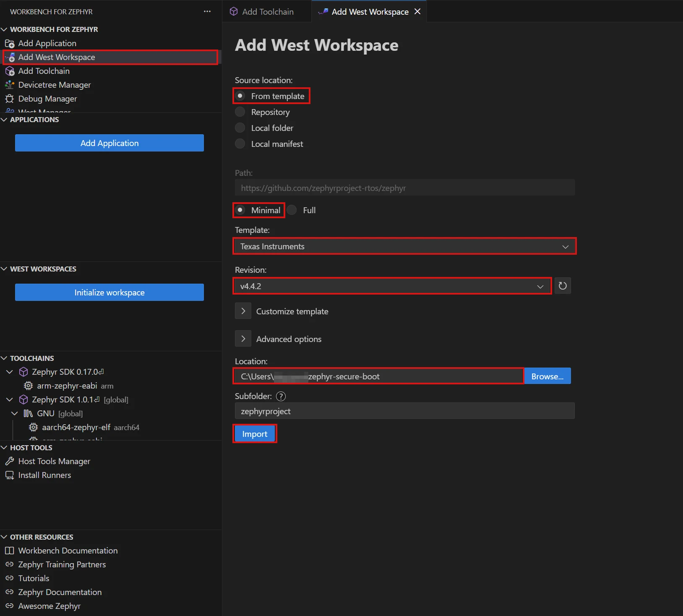Image resolution: width=683 pixels, height=616 pixels.
Task: Click the Host Tools Manager wrench icon
Action: tap(10, 462)
